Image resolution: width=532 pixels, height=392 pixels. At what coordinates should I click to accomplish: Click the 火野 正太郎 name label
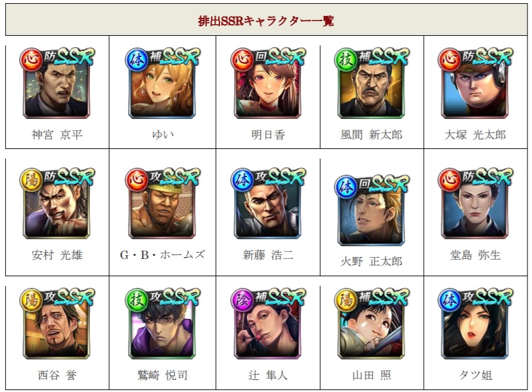372,262
